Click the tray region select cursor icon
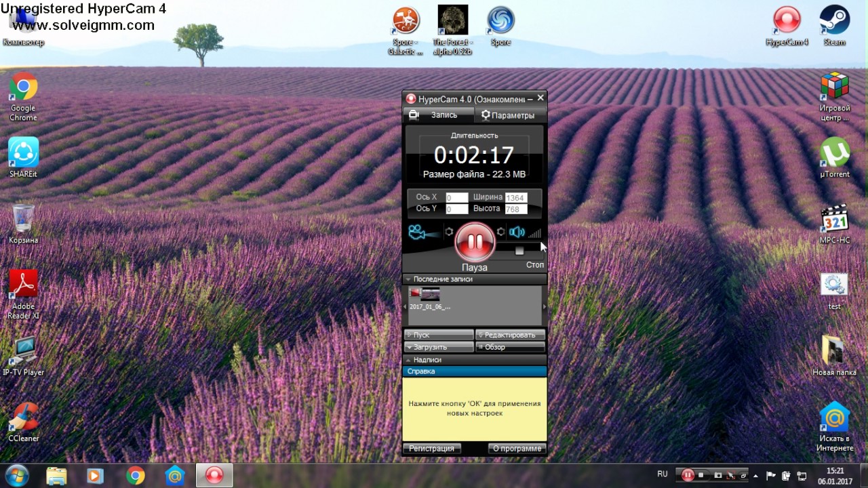868x488 pixels. point(731,475)
